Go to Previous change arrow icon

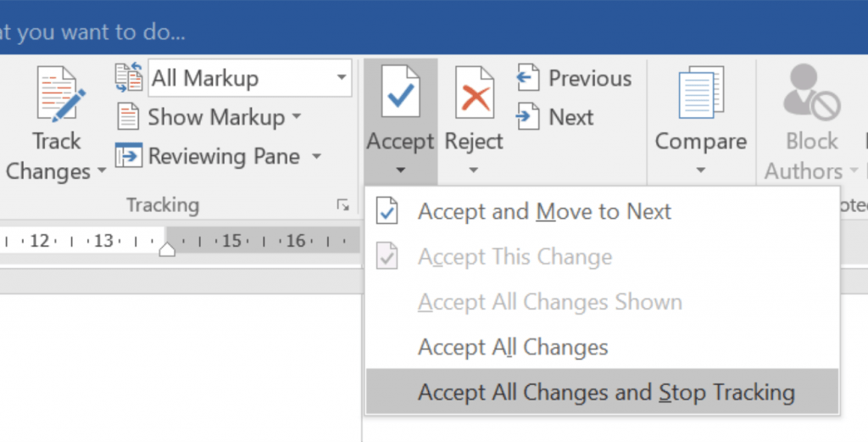pyautogui.click(x=527, y=79)
